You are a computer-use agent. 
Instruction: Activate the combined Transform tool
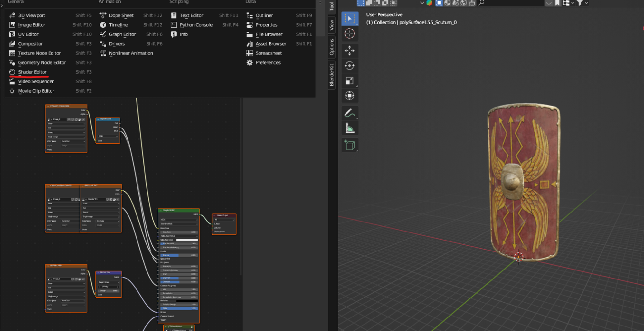350,96
